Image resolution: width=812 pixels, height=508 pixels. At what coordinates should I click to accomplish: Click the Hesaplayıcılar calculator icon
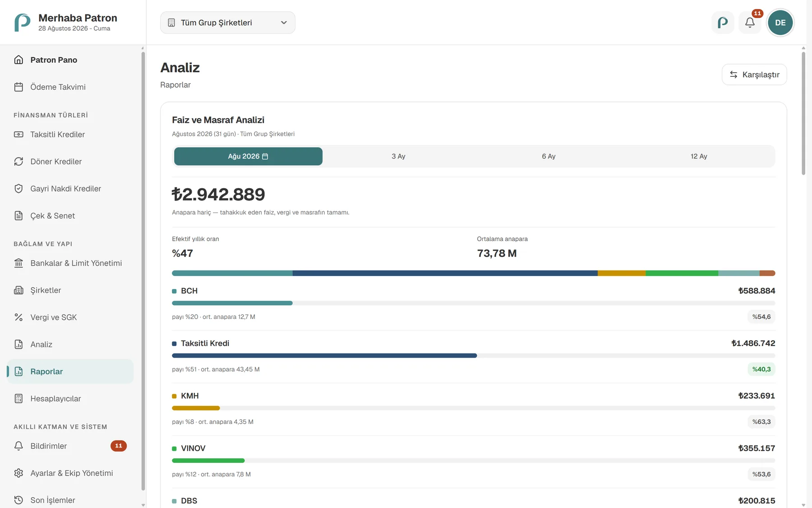pyautogui.click(x=18, y=399)
